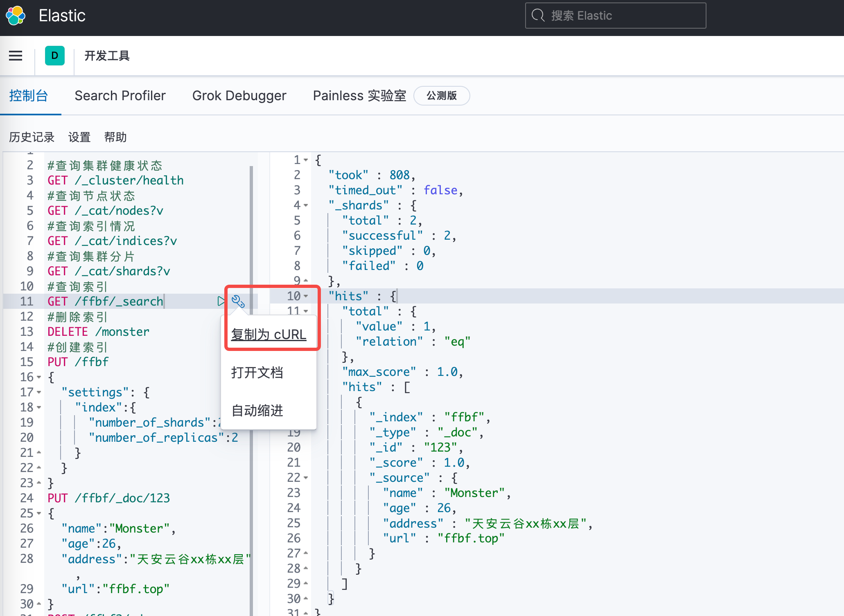Click "number_of_replicas":2 line
The image size is (844, 616).
tap(163, 438)
